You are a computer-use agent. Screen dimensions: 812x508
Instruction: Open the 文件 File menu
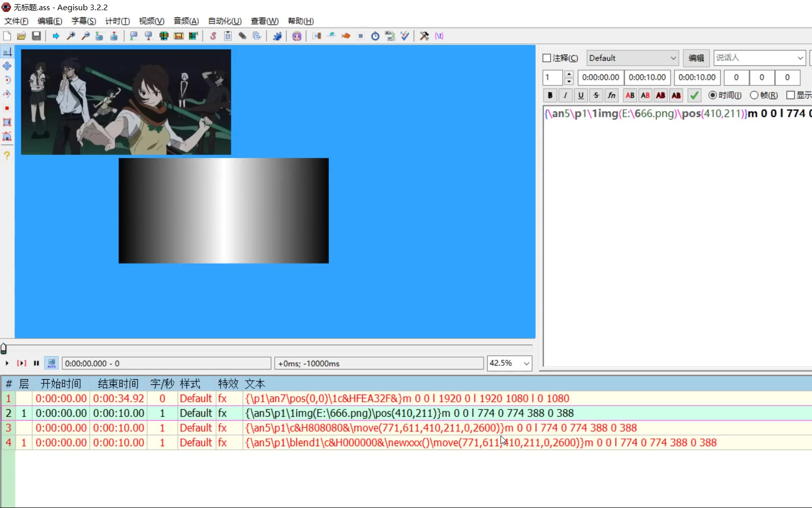16,21
